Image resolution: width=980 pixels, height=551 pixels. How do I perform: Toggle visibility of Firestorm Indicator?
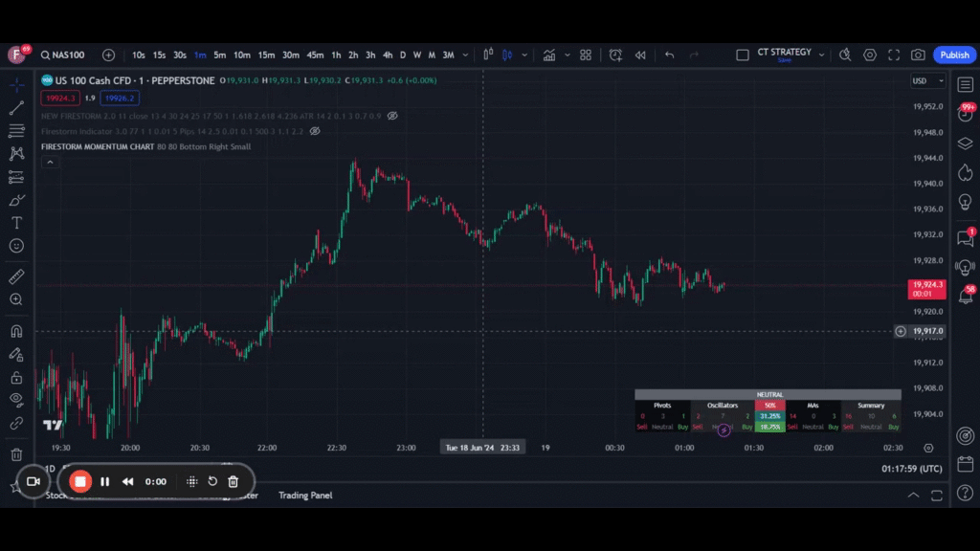314,131
